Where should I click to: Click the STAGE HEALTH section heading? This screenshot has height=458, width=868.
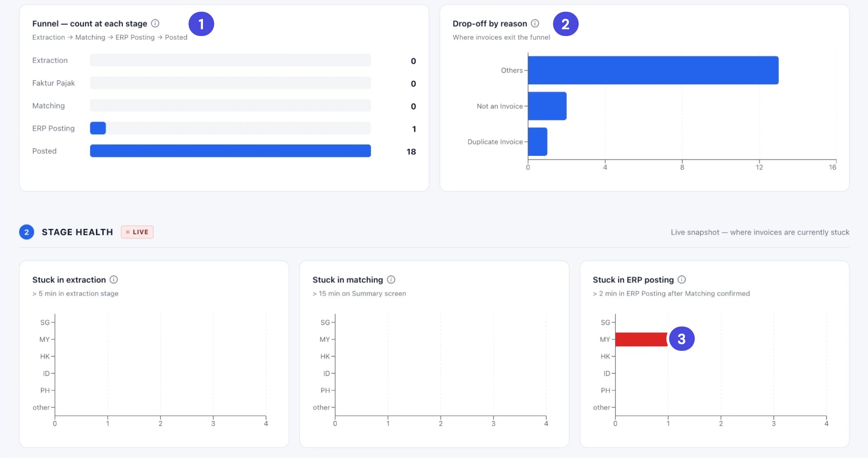[x=77, y=232]
